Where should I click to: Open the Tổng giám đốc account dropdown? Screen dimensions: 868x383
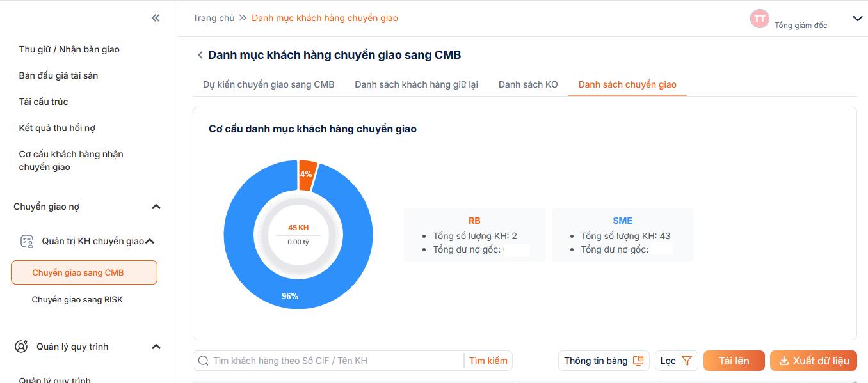pyautogui.click(x=858, y=19)
